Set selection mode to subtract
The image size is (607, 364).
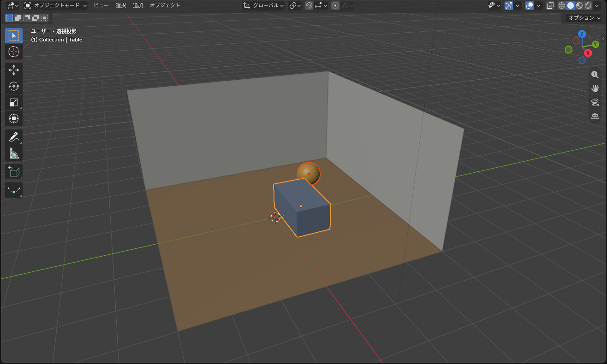click(x=27, y=18)
